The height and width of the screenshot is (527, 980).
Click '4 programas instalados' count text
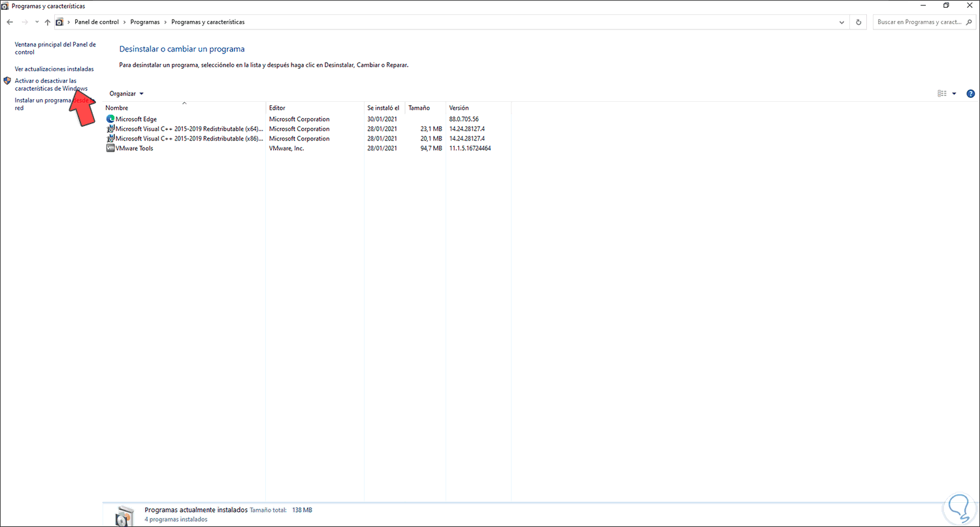click(176, 520)
